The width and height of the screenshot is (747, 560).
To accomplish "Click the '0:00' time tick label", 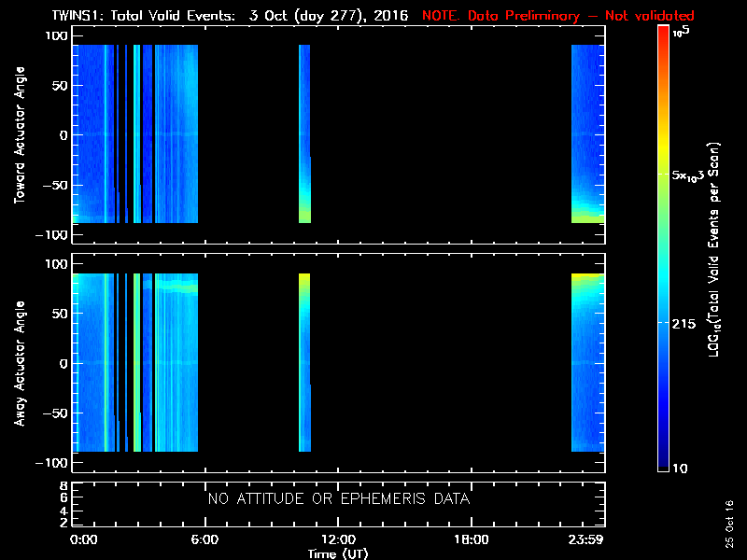I will pyautogui.click(x=84, y=539).
